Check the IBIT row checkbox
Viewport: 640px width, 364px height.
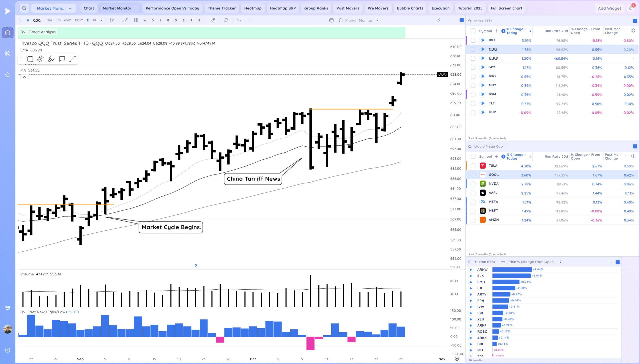(473, 40)
